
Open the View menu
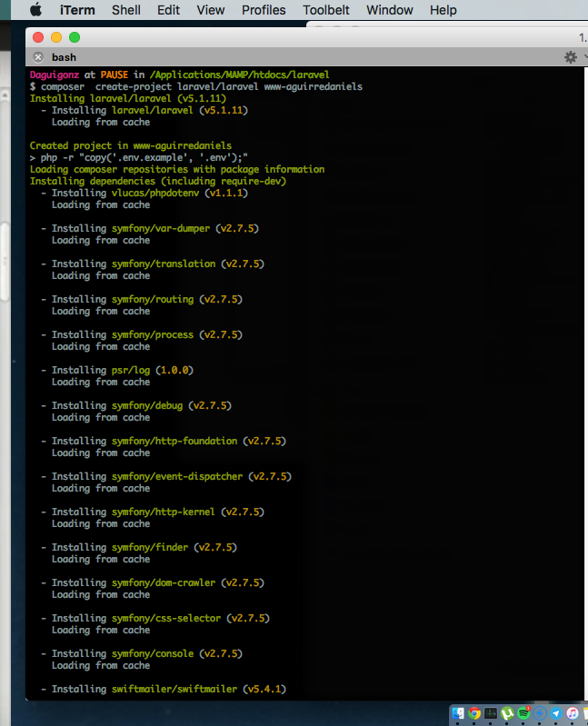(x=211, y=10)
